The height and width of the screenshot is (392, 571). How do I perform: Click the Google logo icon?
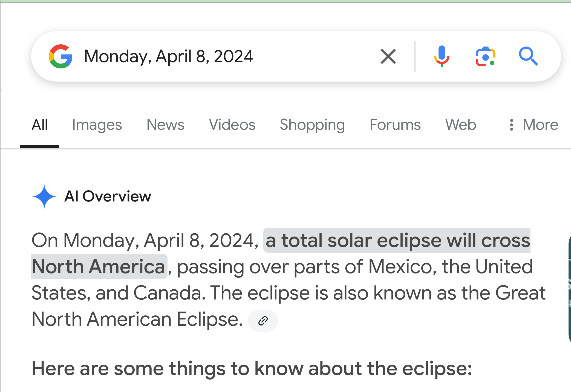(x=60, y=56)
